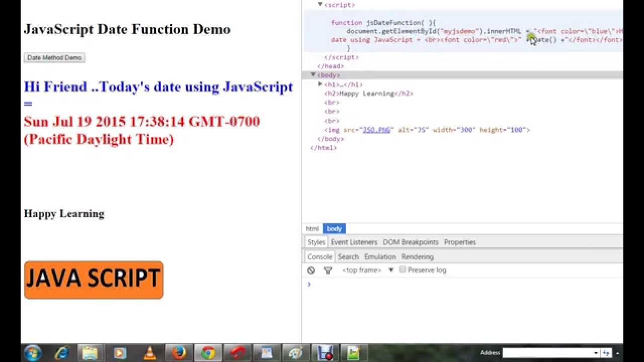Click the height="100" attribute in img tag
The width and height of the screenshot is (644, 362).
click(x=503, y=130)
